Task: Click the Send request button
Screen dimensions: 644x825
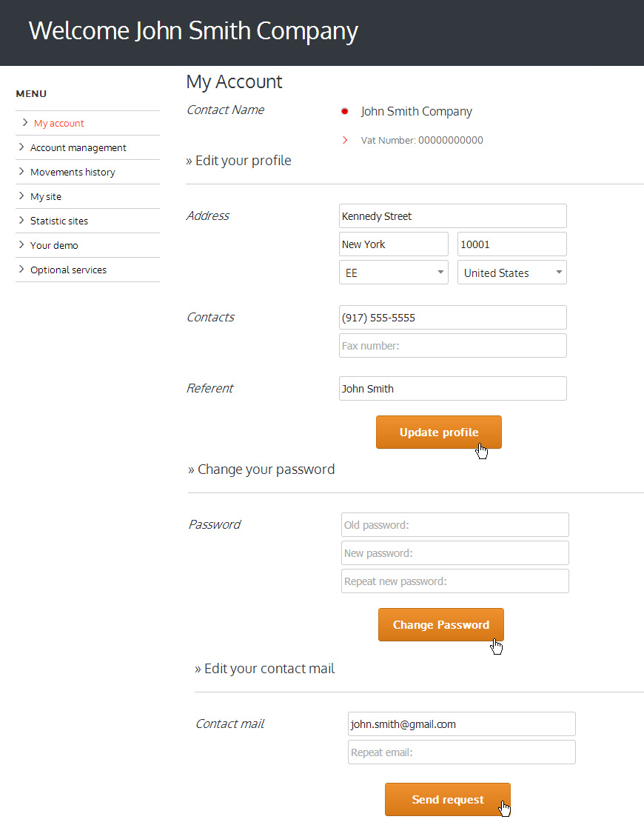Action: (x=448, y=799)
